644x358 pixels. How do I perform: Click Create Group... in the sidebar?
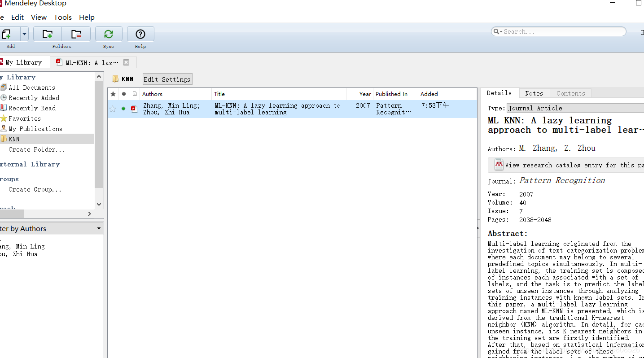(x=35, y=189)
